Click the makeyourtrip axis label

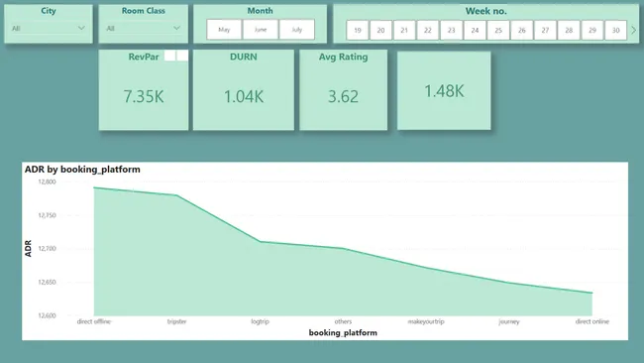426,321
